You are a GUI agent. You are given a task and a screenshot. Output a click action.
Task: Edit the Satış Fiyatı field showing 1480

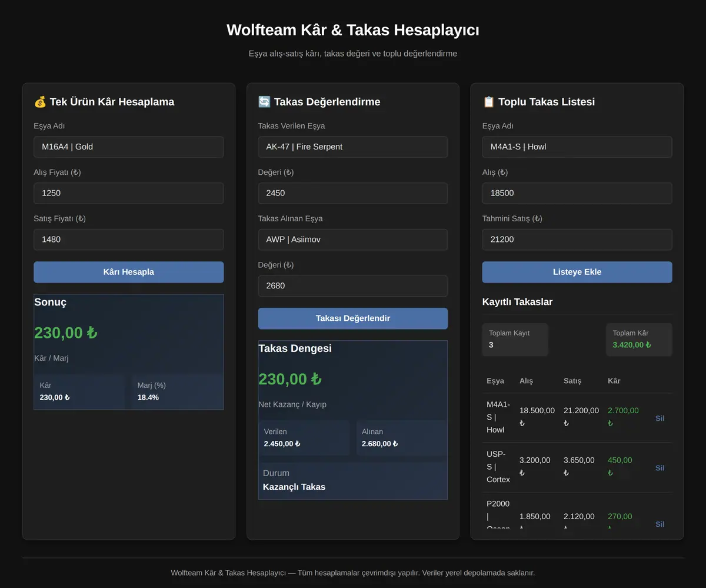(129, 240)
